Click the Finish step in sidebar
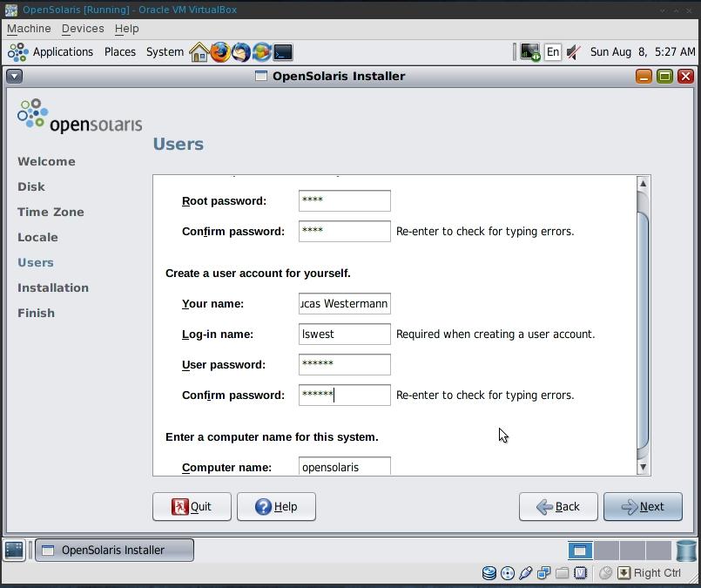The height and width of the screenshot is (588, 701). (37, 313)
